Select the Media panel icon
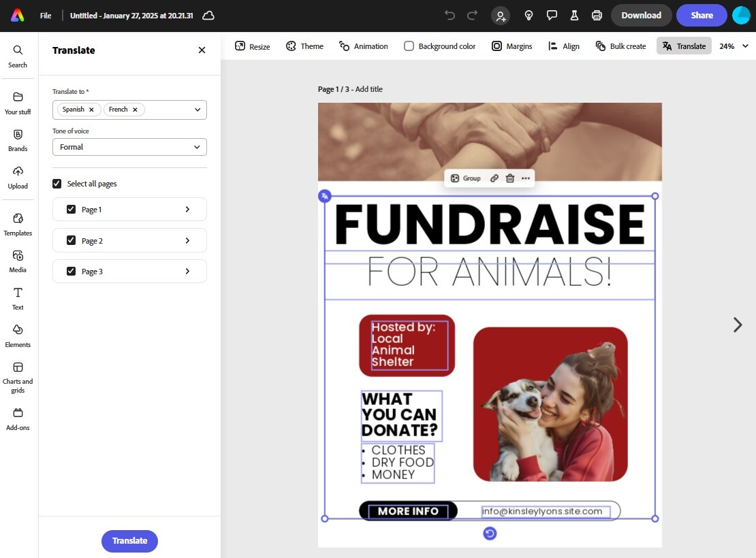Screen dimensions: 756x558 pyautogui.click(x=18, y=261)
